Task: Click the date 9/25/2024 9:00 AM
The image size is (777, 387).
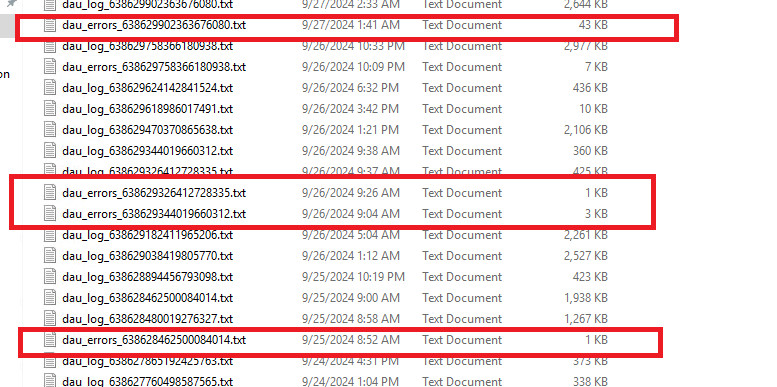Action: point(351,298)
